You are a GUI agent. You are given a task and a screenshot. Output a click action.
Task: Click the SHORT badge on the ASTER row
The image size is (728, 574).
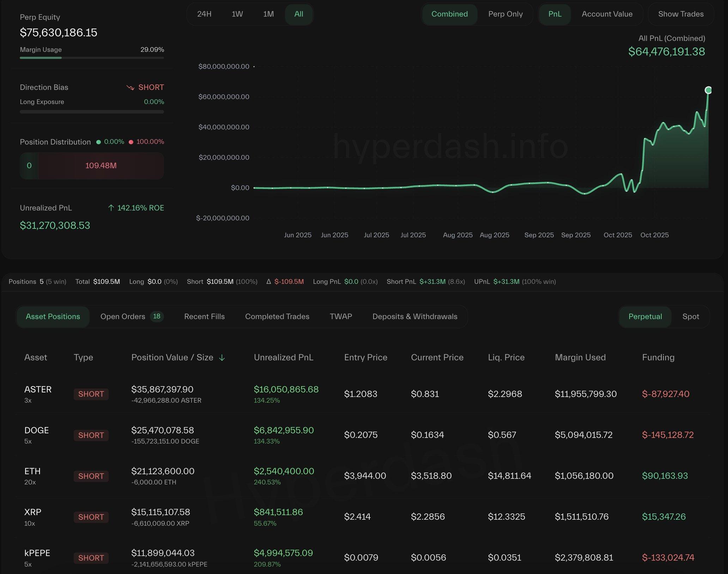91,394
